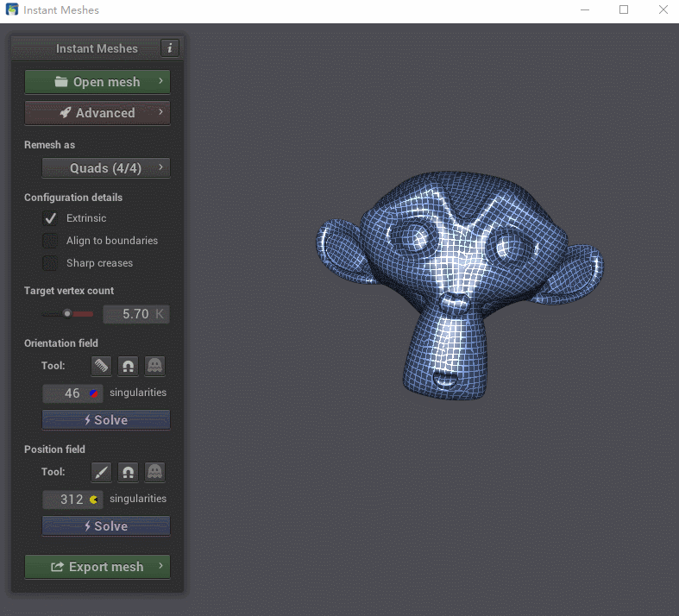
Task: Click the Instant Meshes panel header
Action: [97, 48]
